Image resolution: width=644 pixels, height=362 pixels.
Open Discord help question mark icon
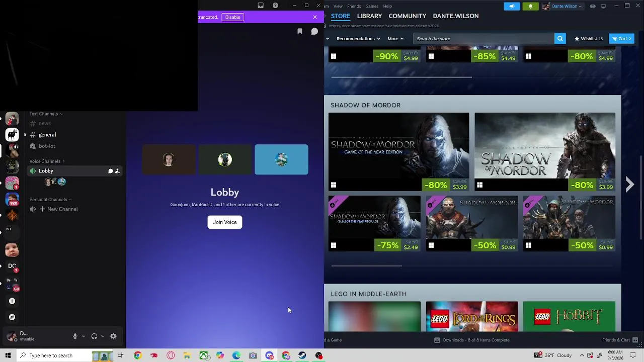coord(275,6)
